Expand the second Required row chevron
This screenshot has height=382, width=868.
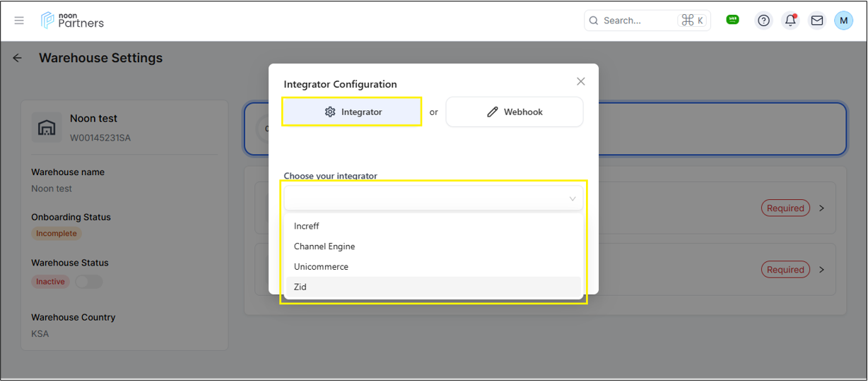[x=821, y=270]
